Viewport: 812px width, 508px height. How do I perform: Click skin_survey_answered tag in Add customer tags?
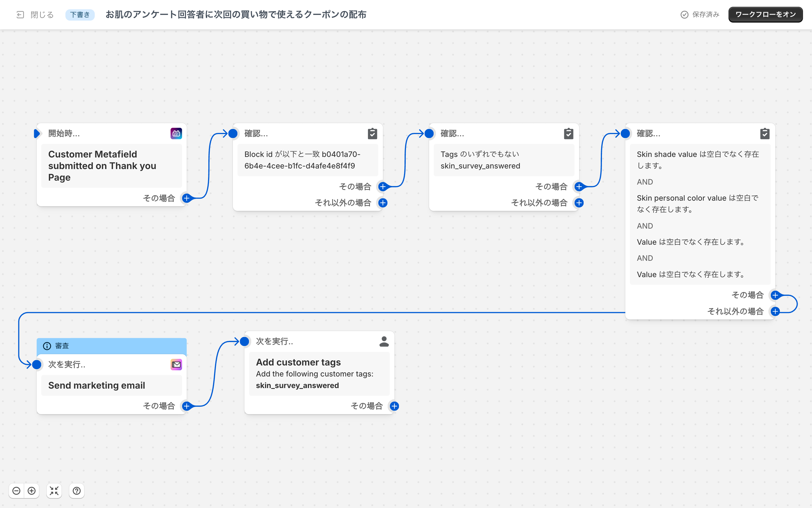pyautogui.click(x=297, y=385)
